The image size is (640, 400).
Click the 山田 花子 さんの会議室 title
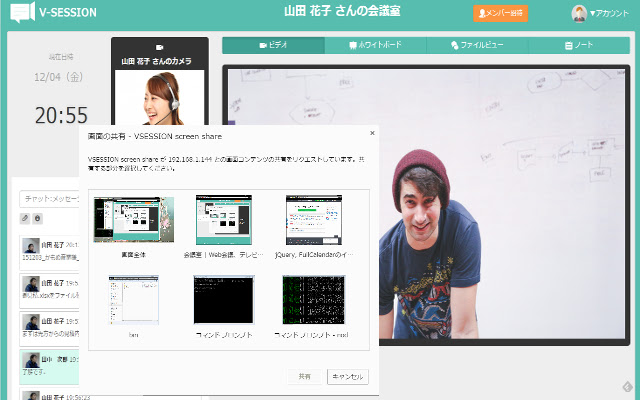pos(342,11)
